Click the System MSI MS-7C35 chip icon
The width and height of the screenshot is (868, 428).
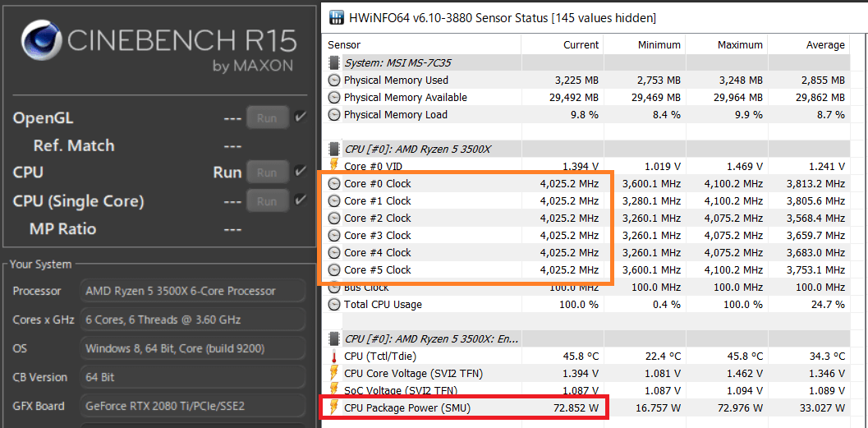pyautogui.click(x=333, y=62)
